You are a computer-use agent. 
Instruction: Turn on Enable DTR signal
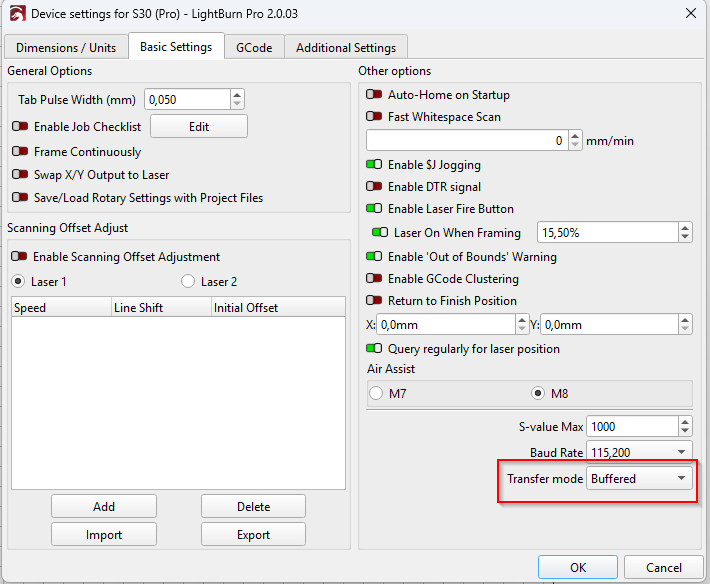click(375, 187)
